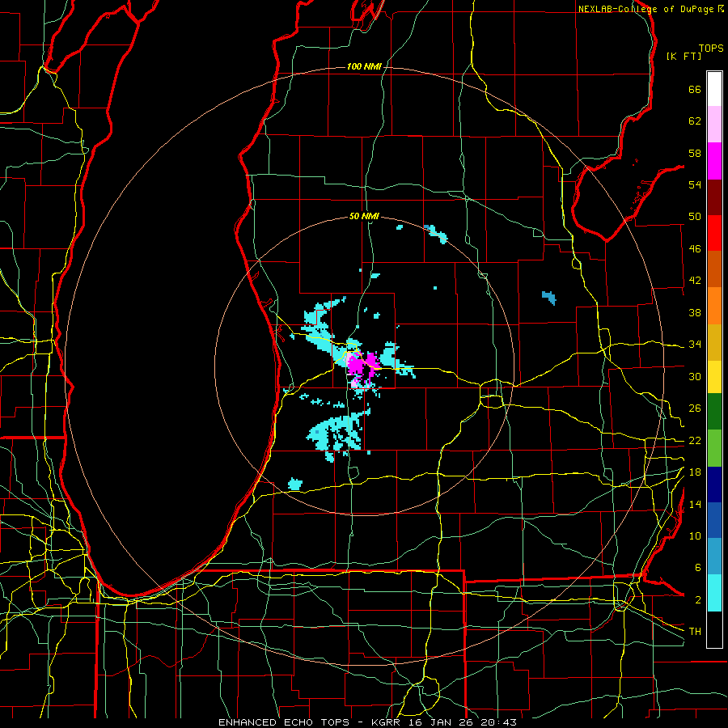Viewport: 728px width, 728px height.
Task: Click the '66' legend value
Action: 695,89
